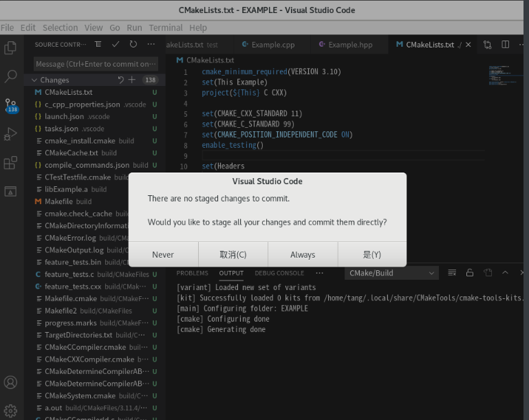Select CMake/Build output channel dropdown
The image size is (529, 420).
[391, 273]
